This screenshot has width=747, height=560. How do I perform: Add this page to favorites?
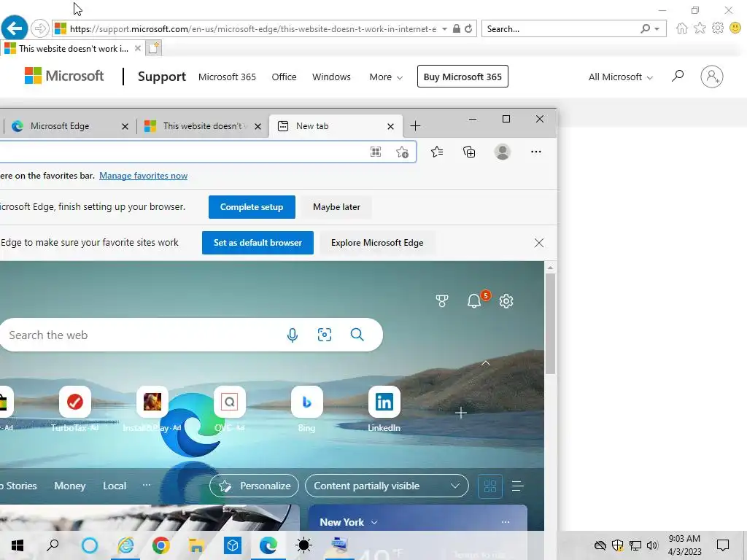click(x=402, y=152)
